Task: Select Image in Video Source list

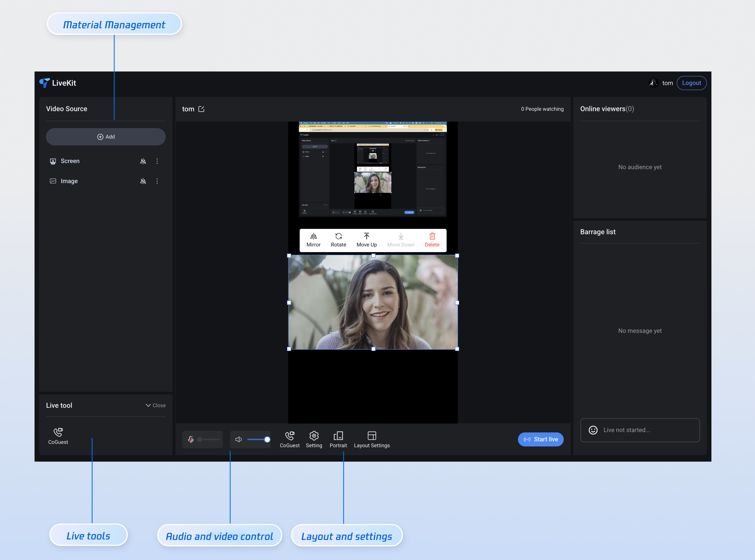Action: [69, 181]
